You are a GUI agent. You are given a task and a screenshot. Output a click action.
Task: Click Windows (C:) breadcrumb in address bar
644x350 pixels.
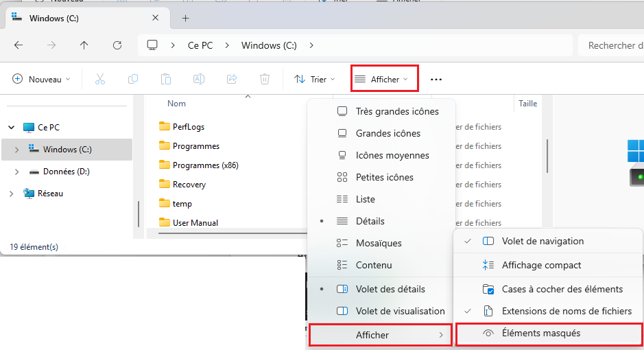(x=269, y=45)
